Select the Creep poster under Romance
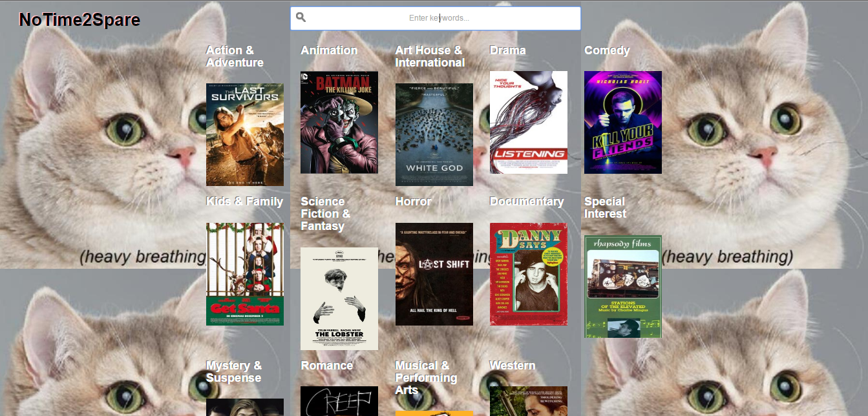 click(x=339, y=401)
